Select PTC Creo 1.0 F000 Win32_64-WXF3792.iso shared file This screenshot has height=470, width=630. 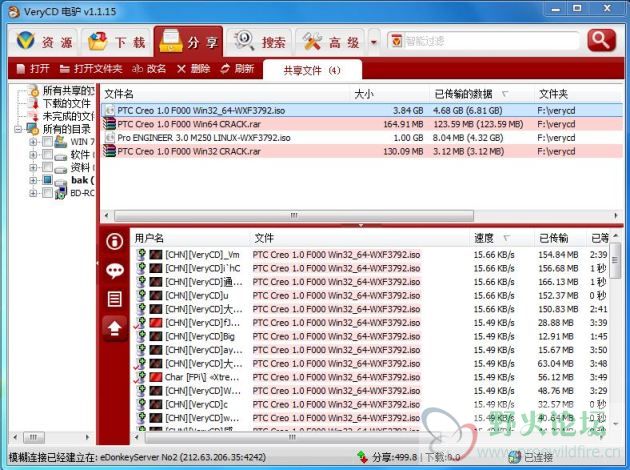tap(362, 110)
